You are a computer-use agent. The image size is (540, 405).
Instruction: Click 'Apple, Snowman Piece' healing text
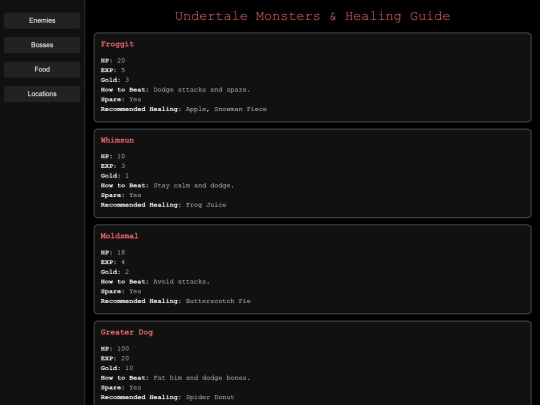226,109
